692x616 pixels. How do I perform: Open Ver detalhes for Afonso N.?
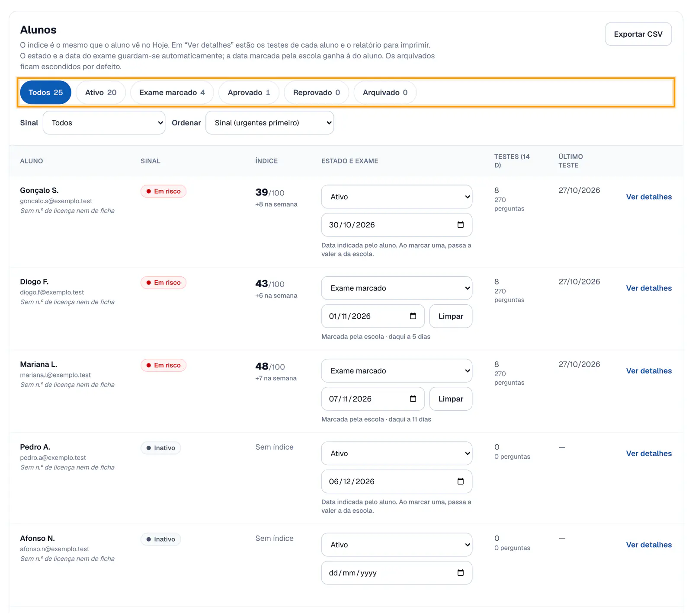click(649, 545)
